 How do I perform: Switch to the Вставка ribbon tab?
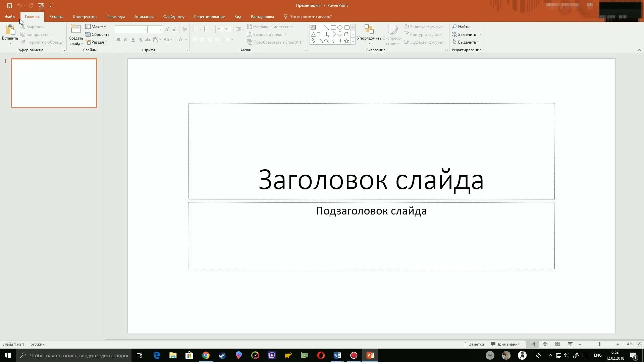pos(56,17)
